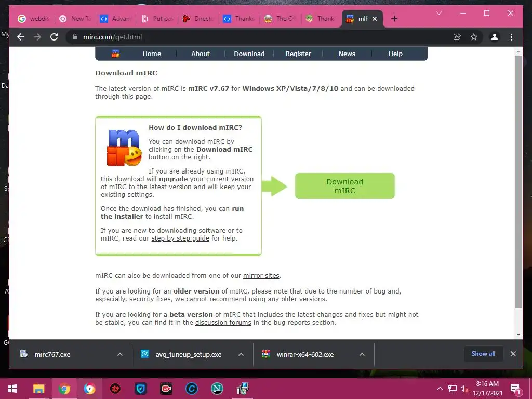Click the mIRC logo in navigation bar
The image size is (532, 399).
coord(116,54)
